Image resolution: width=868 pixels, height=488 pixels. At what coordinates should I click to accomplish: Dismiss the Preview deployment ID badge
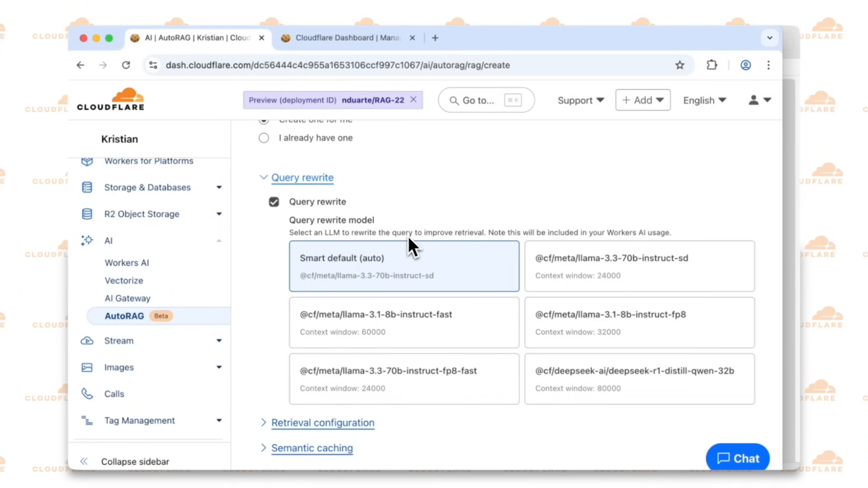tap(413, 100)
